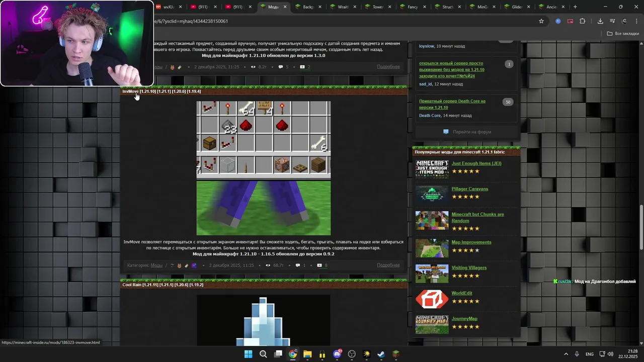Open a new browser tab

tap(575, 7)
